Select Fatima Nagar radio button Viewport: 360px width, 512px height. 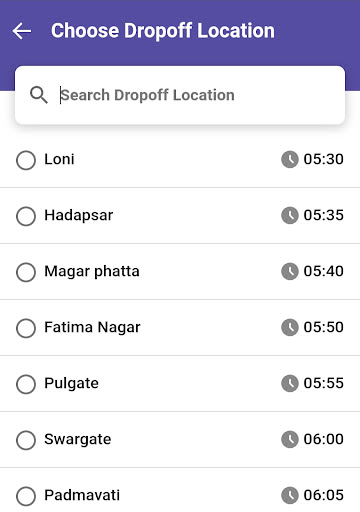tap(26, 328)
